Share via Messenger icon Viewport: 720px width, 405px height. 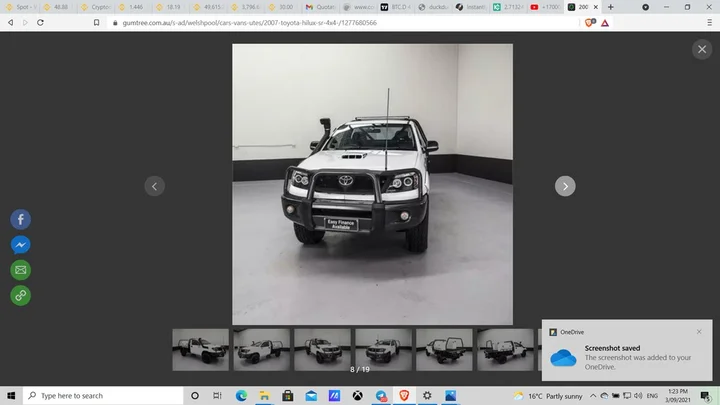coord(20,244)
